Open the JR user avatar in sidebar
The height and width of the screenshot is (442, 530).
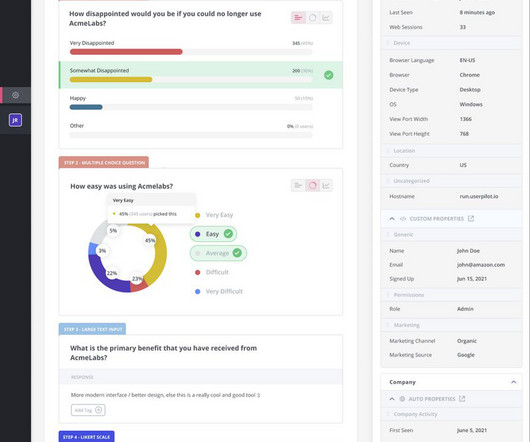coord(16,120)
